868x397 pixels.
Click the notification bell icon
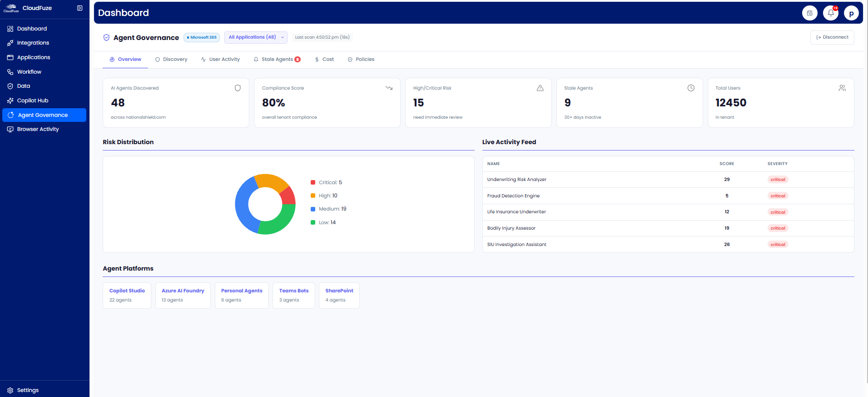click(x=830, y=13)
